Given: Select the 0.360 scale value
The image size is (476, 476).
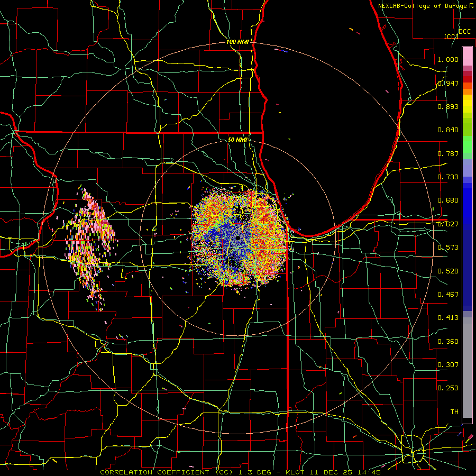Looking at the screenshot, I should pos(448,342).
